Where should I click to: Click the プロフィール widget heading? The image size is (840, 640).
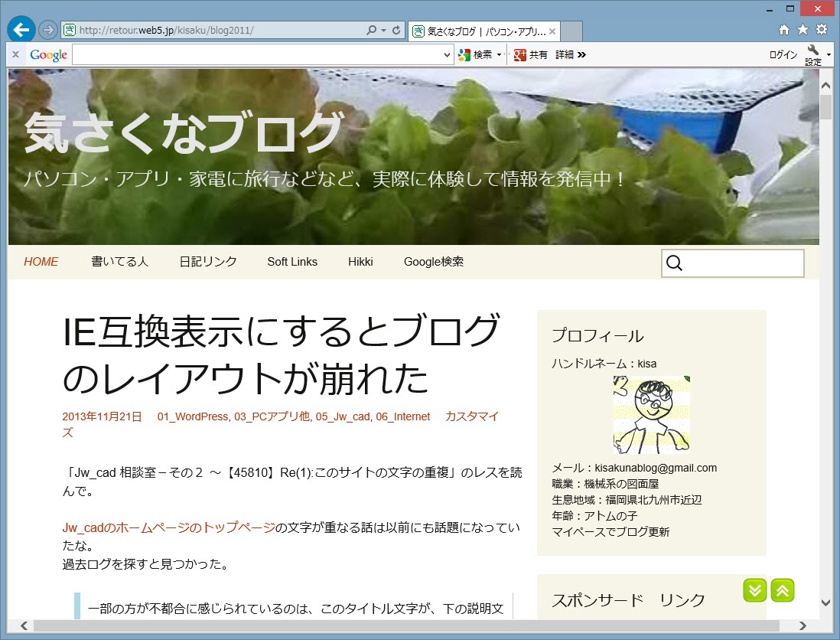(597, 335)
